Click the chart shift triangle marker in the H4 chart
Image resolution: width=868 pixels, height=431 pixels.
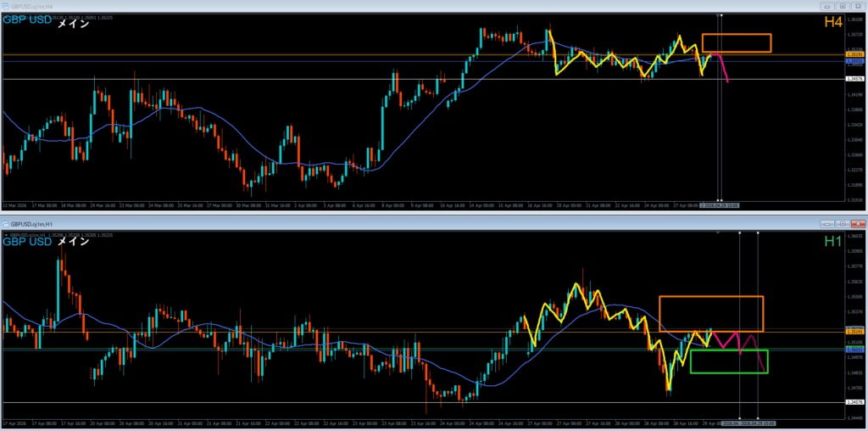718,15
